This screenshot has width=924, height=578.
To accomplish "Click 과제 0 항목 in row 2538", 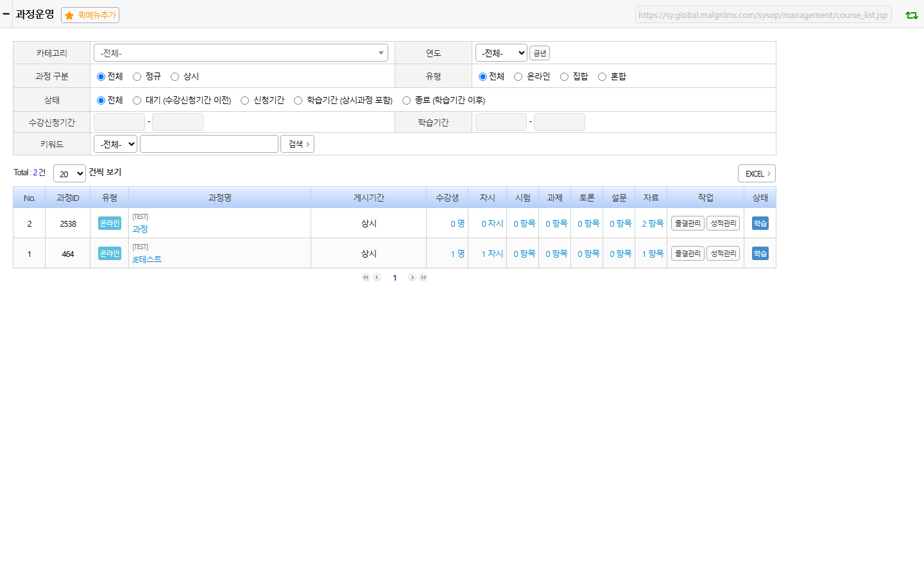I will coord(556,223).
